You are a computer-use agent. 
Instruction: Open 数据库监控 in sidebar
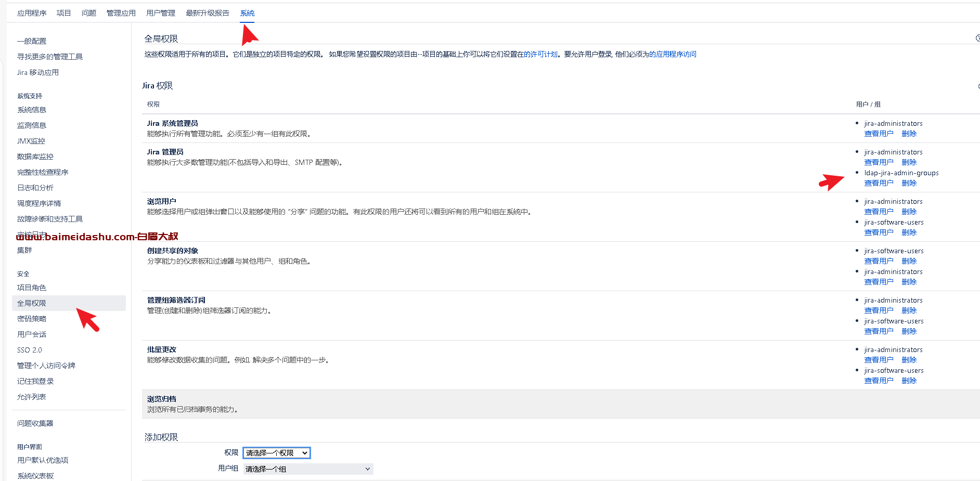click(35, 157)
